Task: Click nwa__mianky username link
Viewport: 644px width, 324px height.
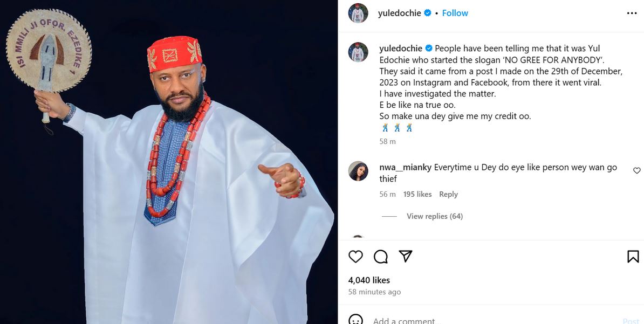Action: point(405,168)
